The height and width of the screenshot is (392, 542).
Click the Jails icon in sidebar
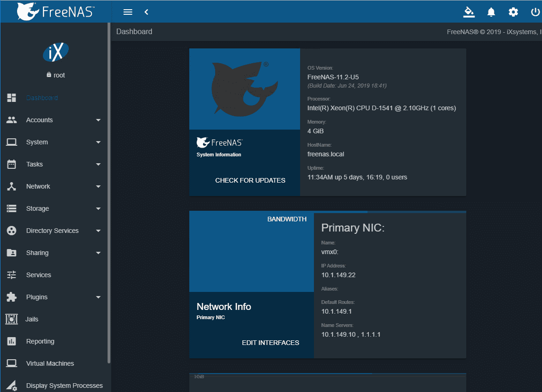tap(12, 319)
